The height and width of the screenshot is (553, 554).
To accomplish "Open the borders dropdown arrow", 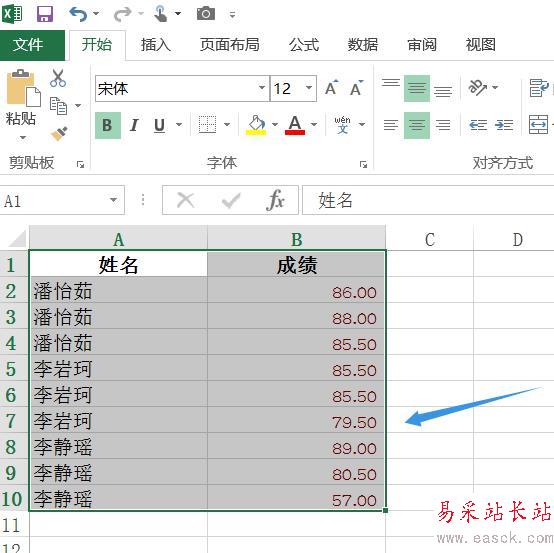I will tap(227, 124).
